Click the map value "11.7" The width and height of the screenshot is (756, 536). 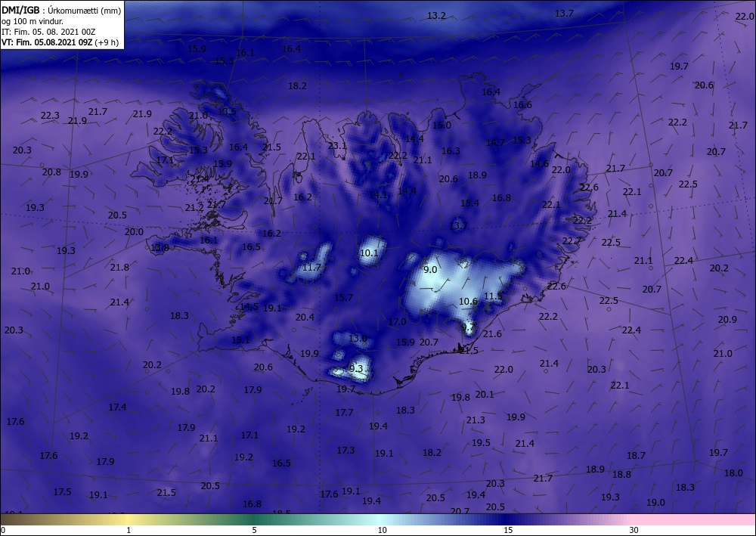pyautogui.click(x=311, y=267)
